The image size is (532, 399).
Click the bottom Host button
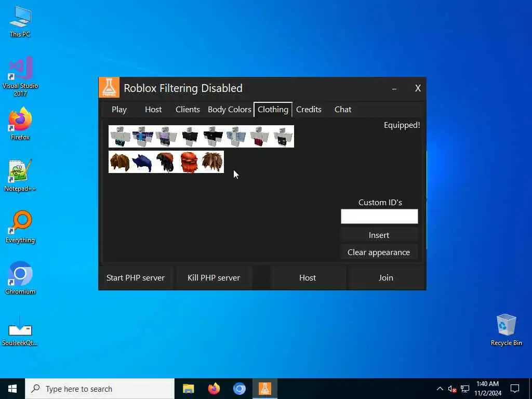point(308,278)
